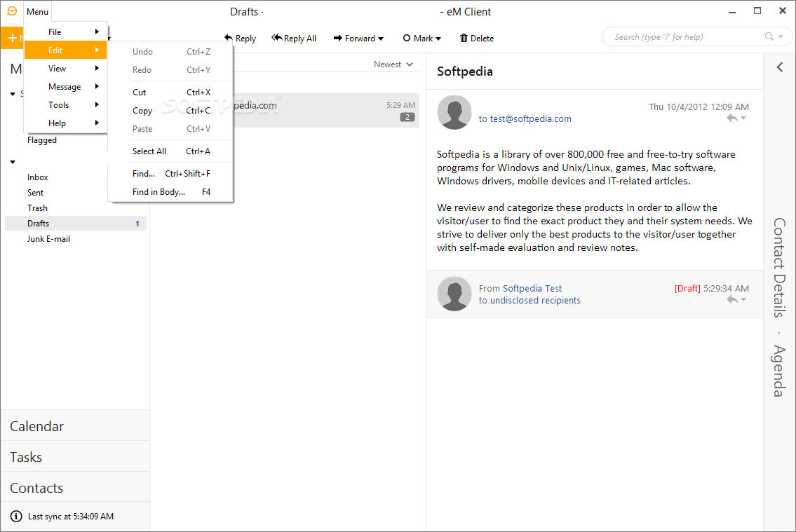Viewport: 796px width, 532px height.
Task: Open the File submenu
Action: tap(65, 32)
